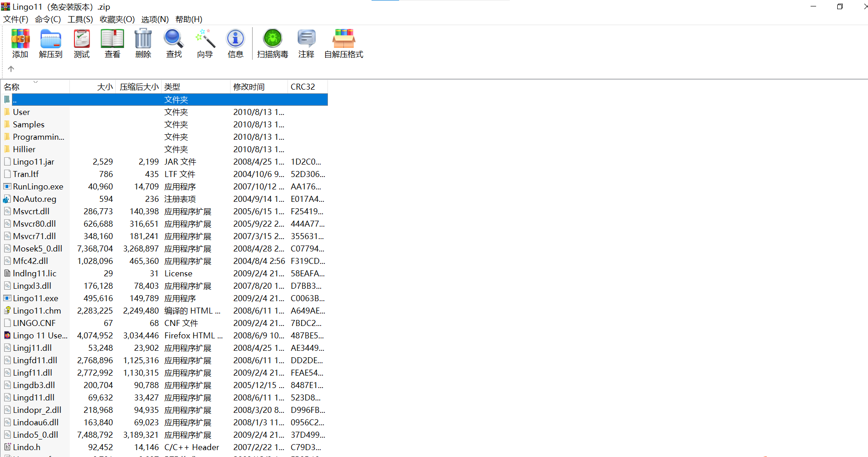The image size is (868, 457).
Task: Sort files by 大小 column header
Action: tap(105, 86)
